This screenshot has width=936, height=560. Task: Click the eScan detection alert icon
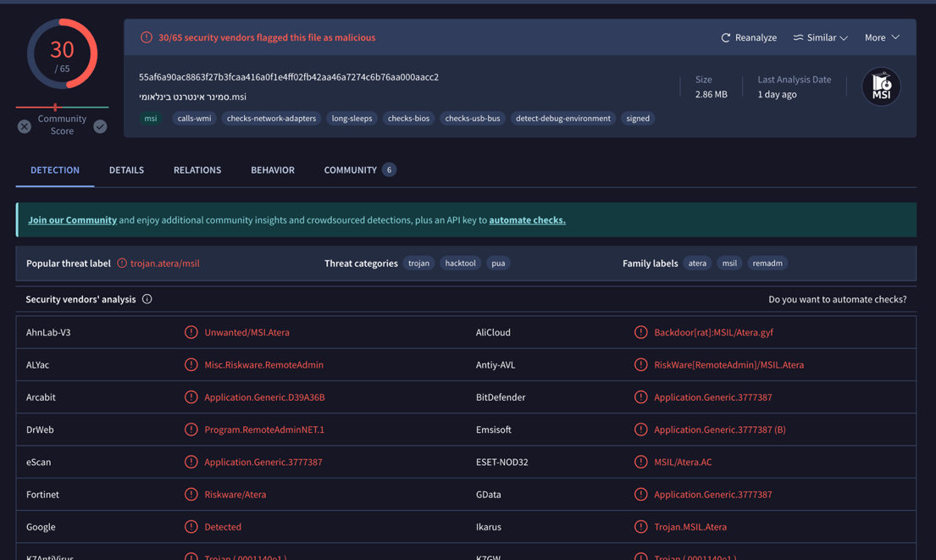tap(191, 462)
